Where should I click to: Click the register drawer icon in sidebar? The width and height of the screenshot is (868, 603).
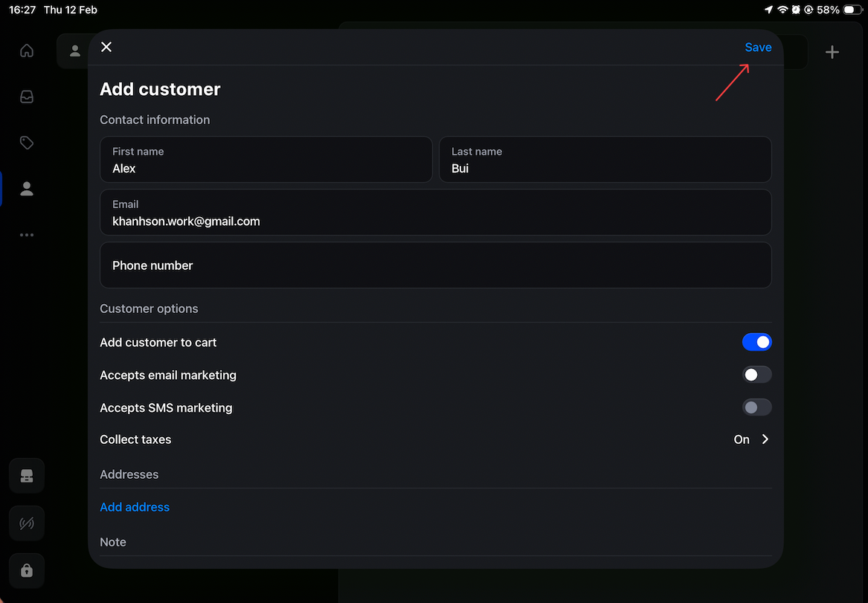(27, 477)
